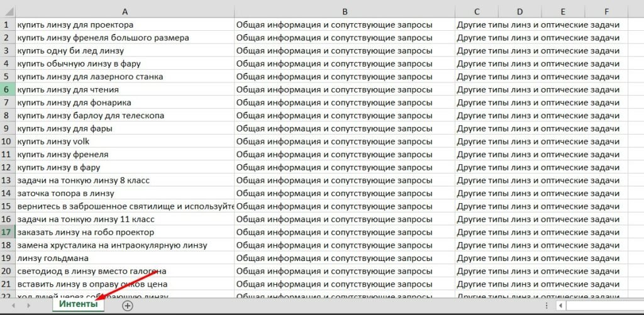This screenshot has width=644, height=315.
Task: Add a new sheet with the plus icon
Action: (x=128, y=306)
